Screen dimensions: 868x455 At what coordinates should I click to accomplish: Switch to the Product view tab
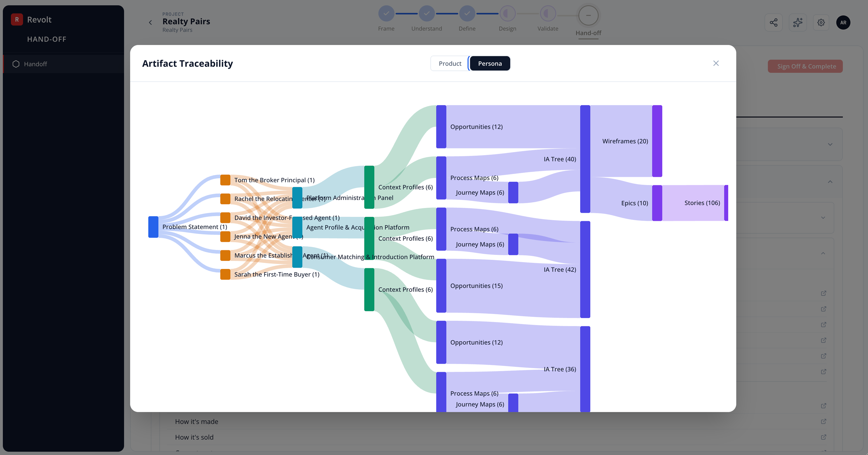(x=450, y=63)
